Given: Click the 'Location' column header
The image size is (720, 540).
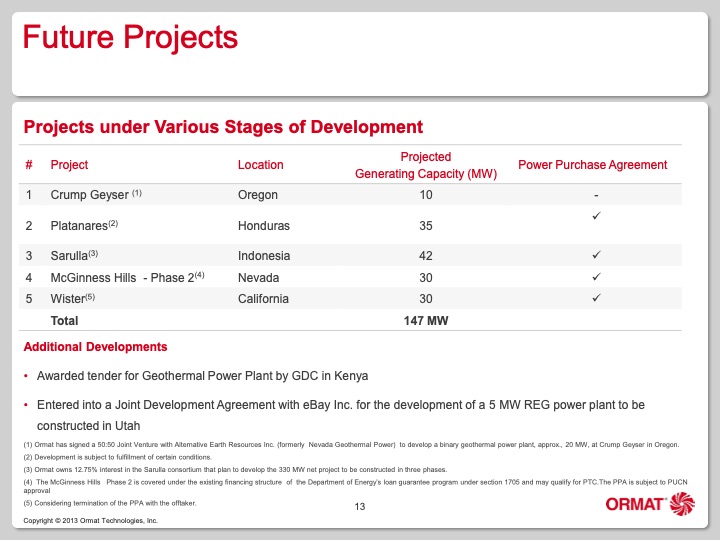Looking at the screenshot, I should pos(260,165).
